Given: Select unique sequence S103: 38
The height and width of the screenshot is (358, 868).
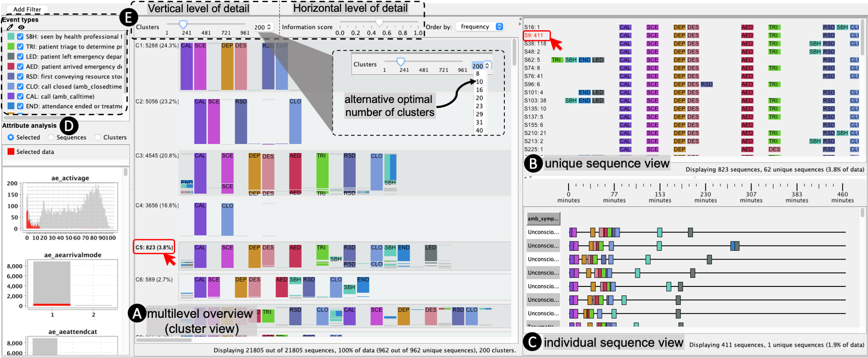Looking at the screenshot, I should pos(535,100).
